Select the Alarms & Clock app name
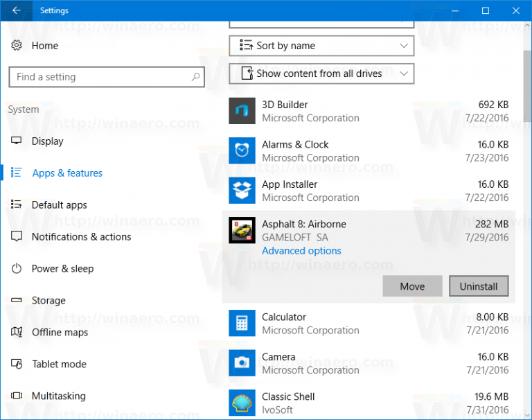 click(295, 145)
